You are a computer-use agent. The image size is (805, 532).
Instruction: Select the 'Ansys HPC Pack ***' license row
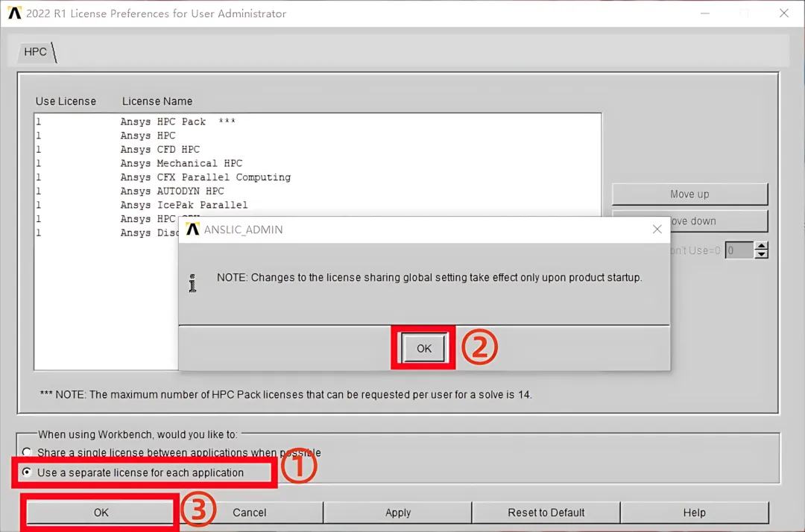pyautogui.click(x=318, y=121)
